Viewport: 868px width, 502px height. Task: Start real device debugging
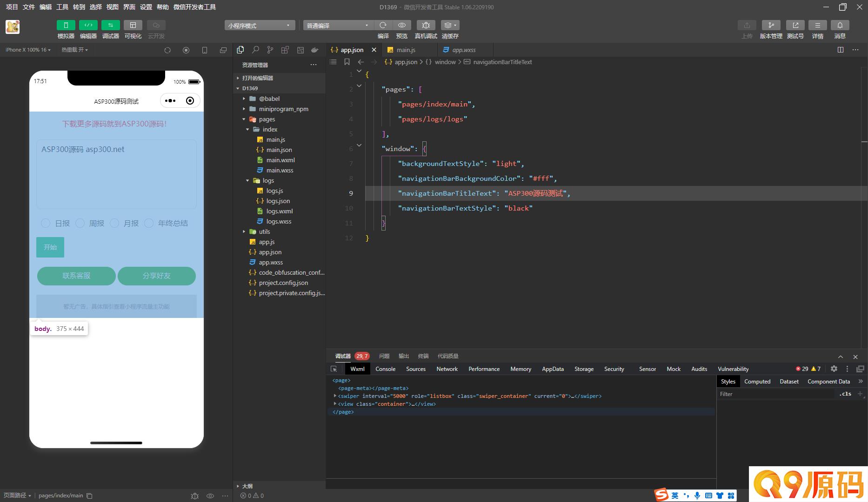pyautogui.click(x=426, y=25)
